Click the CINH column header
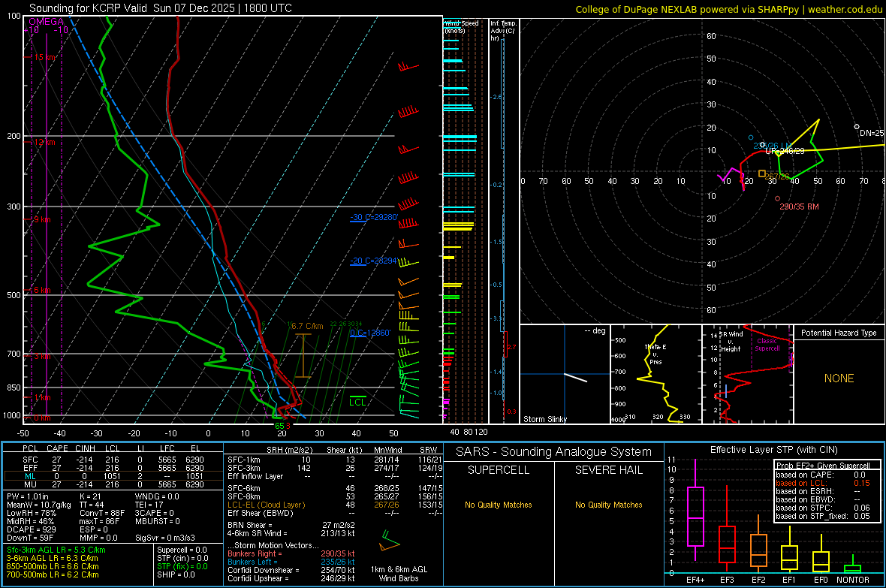 (x=85, y=448)
